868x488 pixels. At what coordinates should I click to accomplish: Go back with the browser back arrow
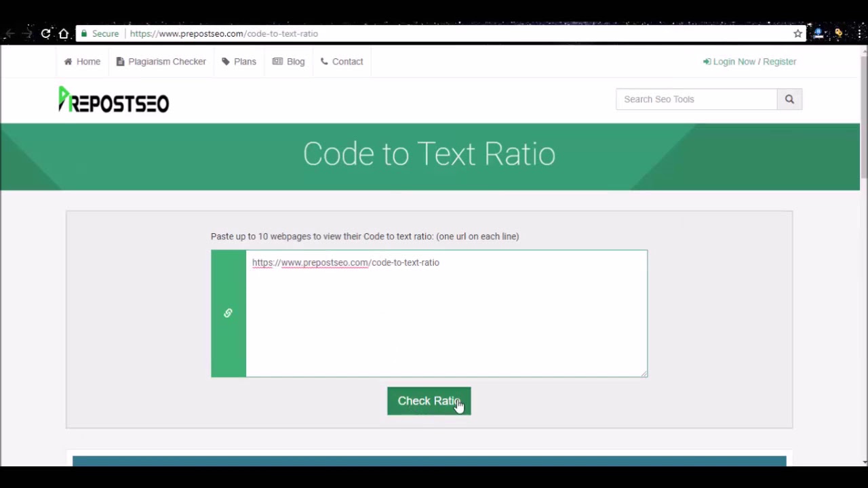pos(9,33)
